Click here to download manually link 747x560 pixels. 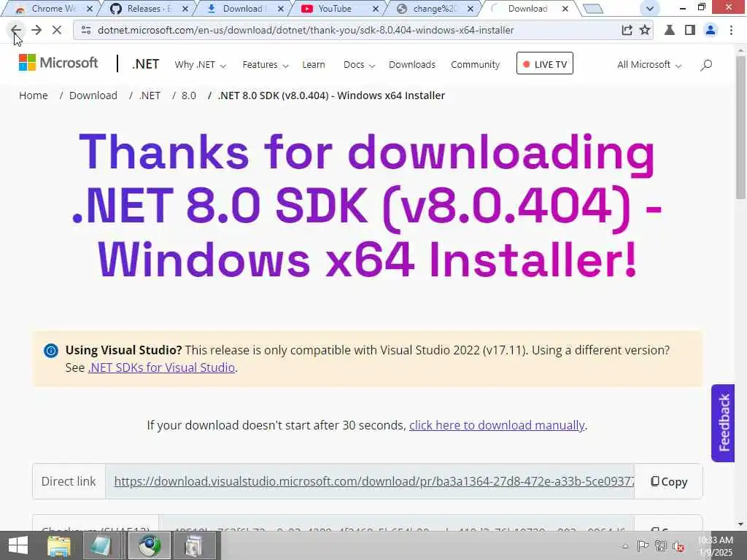coord(497,425)
